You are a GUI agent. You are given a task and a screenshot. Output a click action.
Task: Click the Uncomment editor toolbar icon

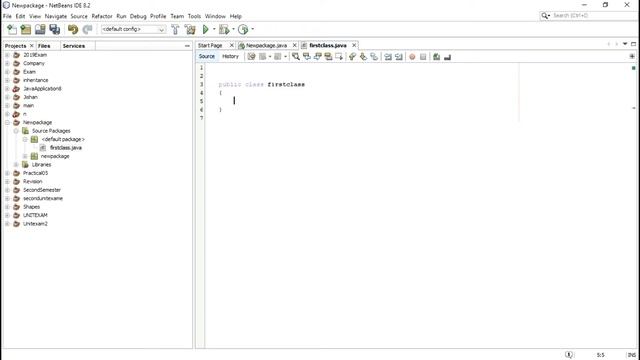(447, 57)
